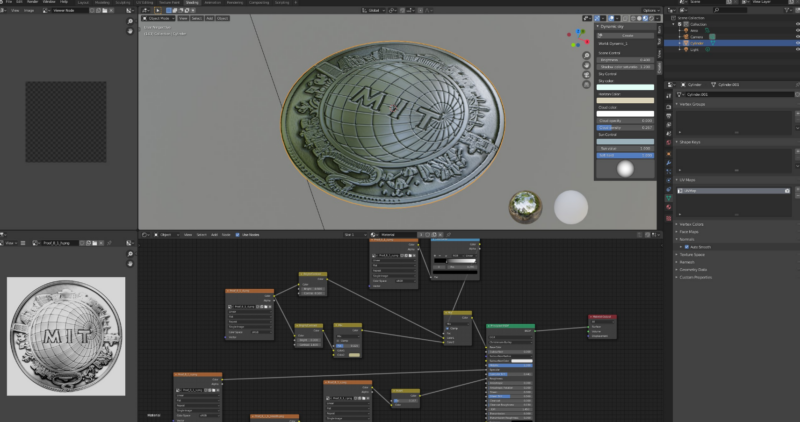Open the Object Mode dropdown

point(158,18)
